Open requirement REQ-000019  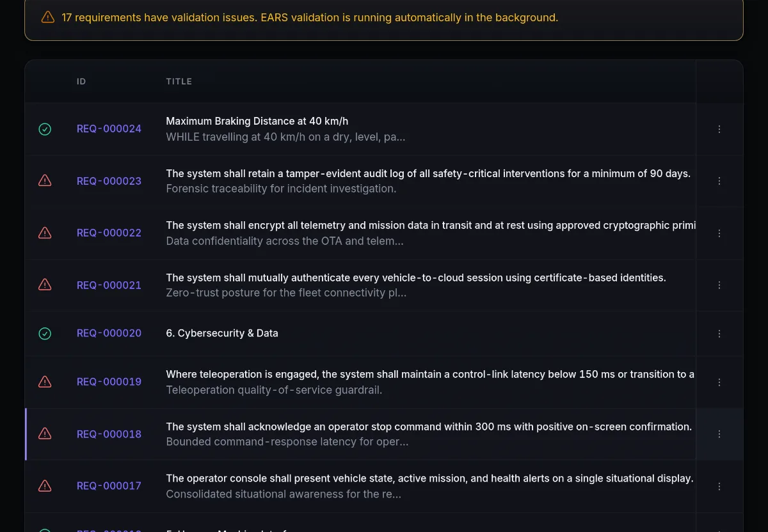109,382
